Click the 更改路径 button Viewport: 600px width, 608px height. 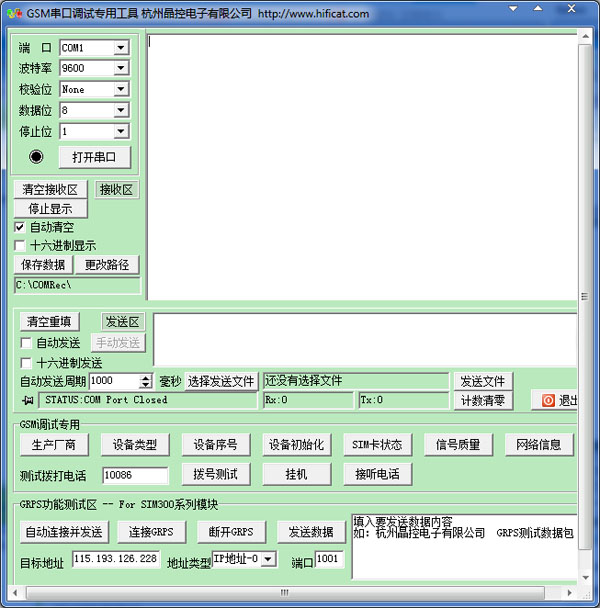pos(107,265)
